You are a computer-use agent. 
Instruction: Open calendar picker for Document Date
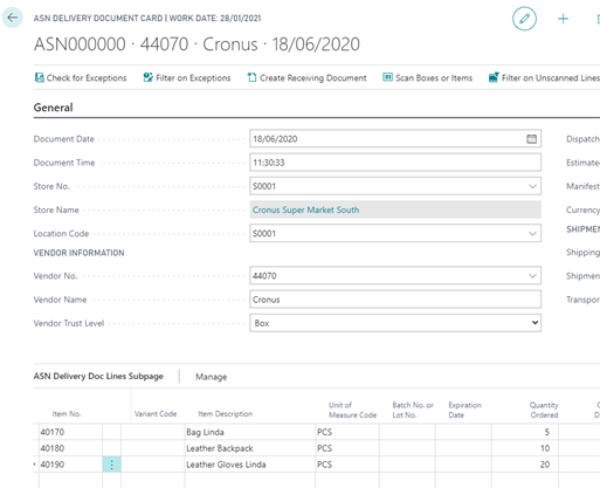[x=532, y=139]
